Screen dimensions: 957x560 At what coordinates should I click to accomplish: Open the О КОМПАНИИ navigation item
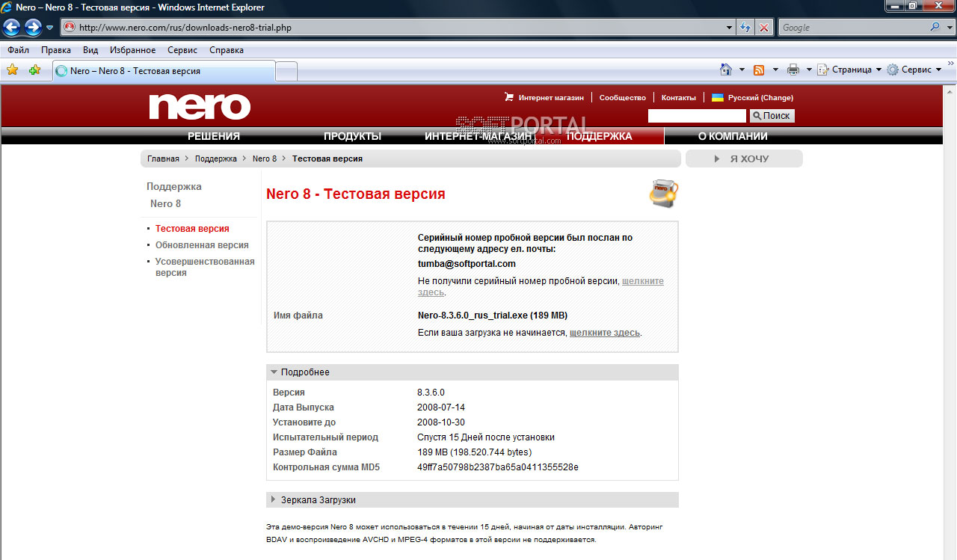[733, 136]
